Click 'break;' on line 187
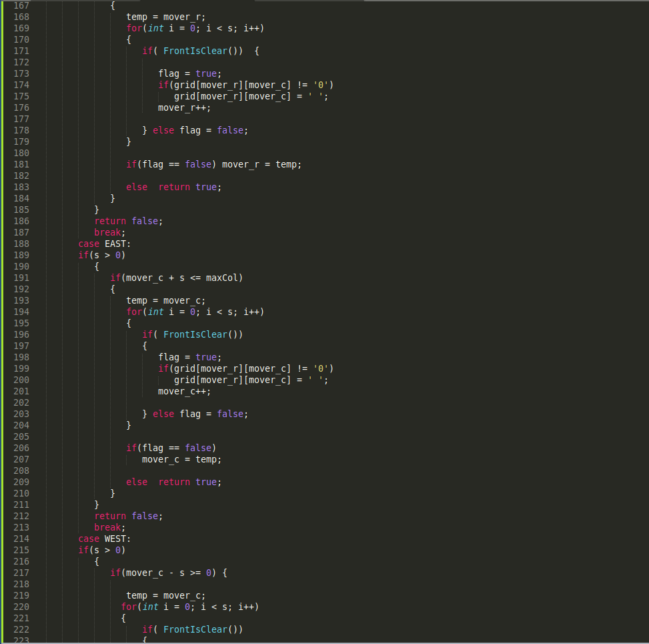 point(109,232)
